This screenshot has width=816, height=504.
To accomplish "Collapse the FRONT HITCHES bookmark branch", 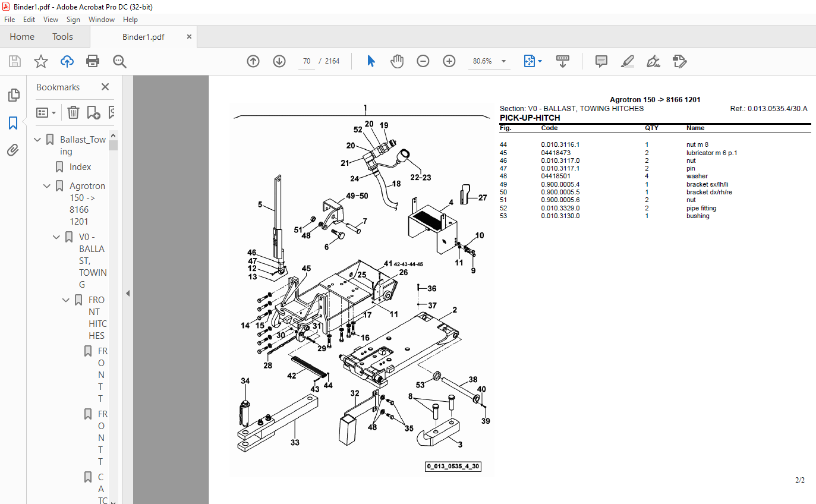I will pyautogui.click(x=67, y=300).
